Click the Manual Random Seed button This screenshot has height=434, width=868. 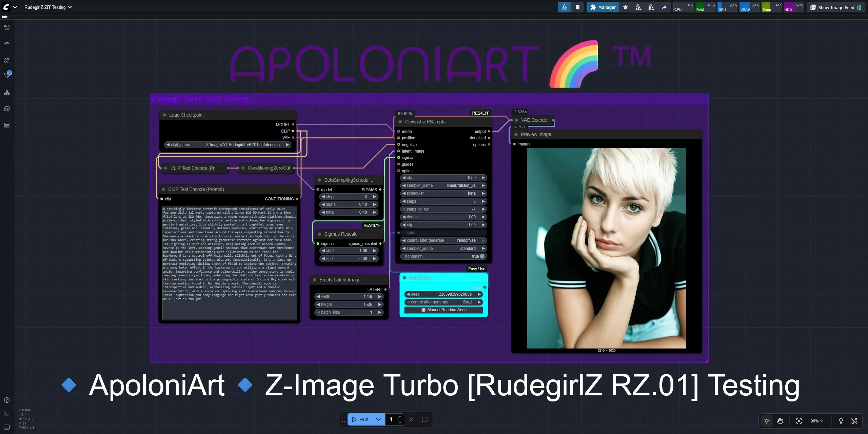coord(443,310)
